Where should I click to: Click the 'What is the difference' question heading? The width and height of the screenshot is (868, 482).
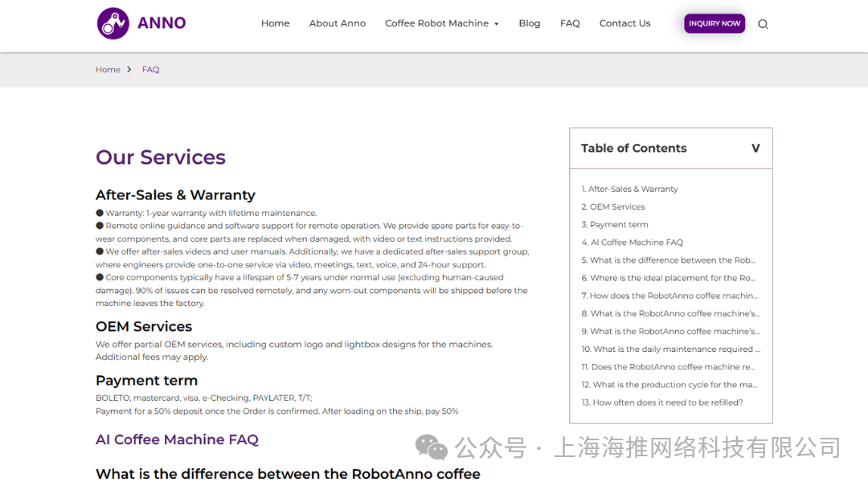pos(288,474)
